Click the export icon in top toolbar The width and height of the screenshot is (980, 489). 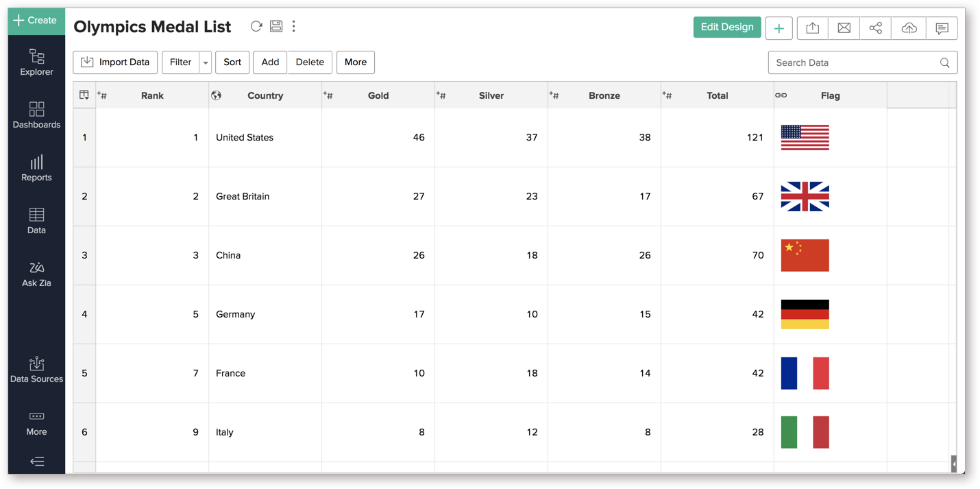click(812, 28)
